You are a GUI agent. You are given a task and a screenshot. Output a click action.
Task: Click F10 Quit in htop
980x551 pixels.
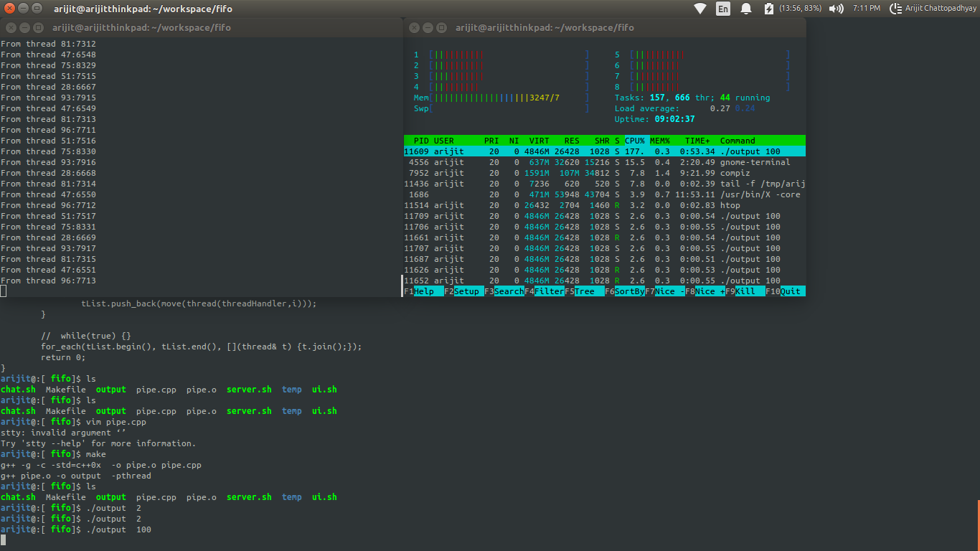pyautogui.click(x=785, y=291)
